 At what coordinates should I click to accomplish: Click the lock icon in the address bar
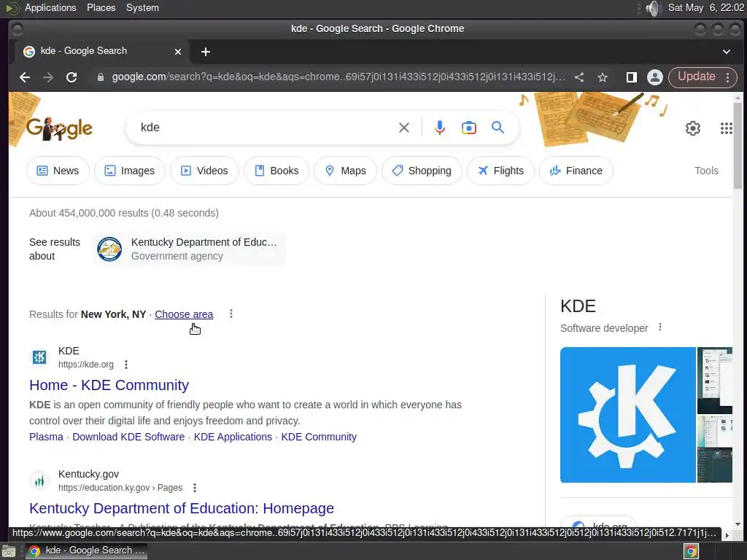click(101, 77)
